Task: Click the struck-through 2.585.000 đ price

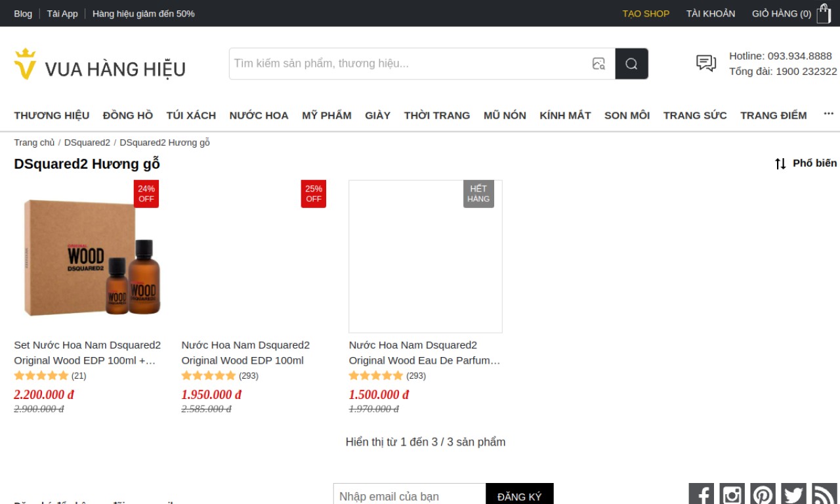Action: tap(206, 409)
